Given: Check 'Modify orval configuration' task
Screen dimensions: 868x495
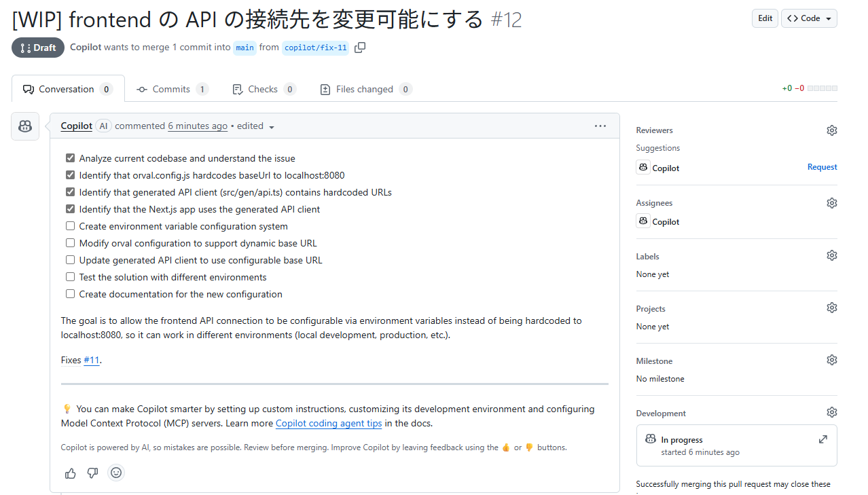Looking at the screenshot, I should tap(70, 243).
